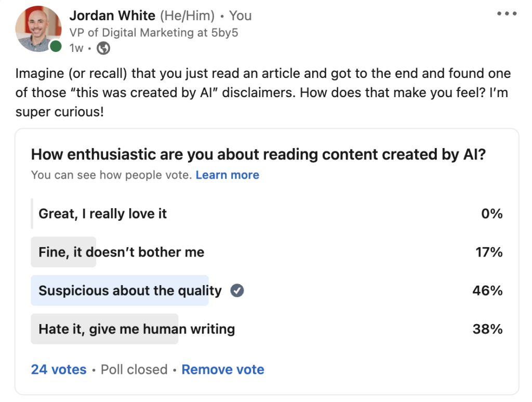View the 24 votes list
The height and width of the screenshot is (402, 532).
click(x=59, y=369)
